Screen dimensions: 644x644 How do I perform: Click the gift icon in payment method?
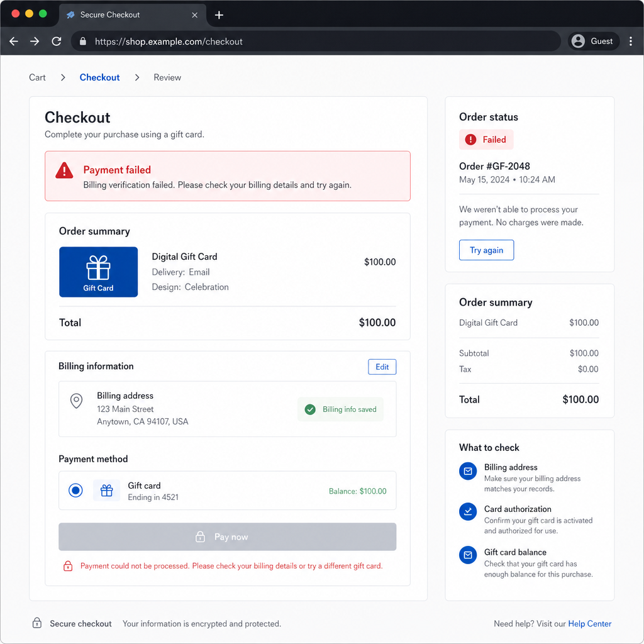(x=107, y=491)
